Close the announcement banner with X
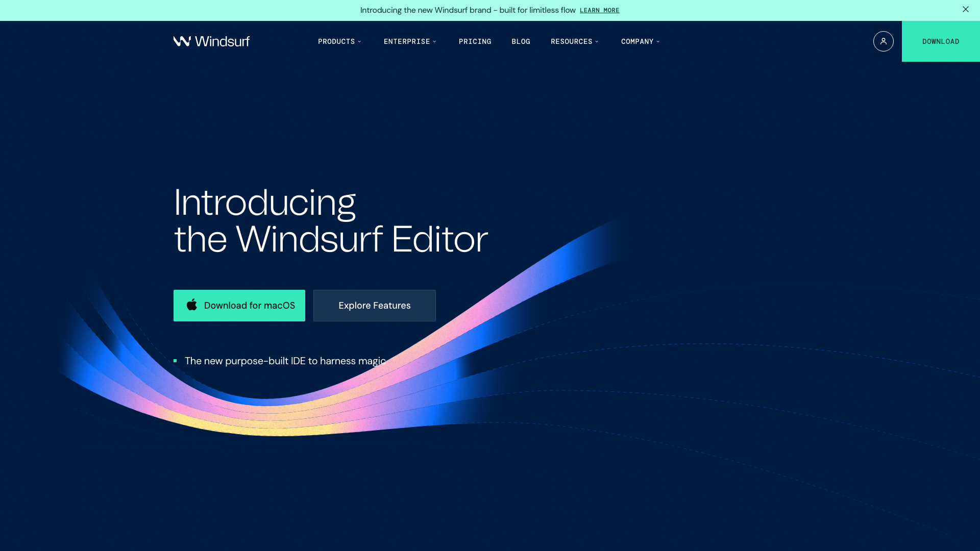Image resolution: width=980 pixels, height=551 pixels. [x=965, y=10]
